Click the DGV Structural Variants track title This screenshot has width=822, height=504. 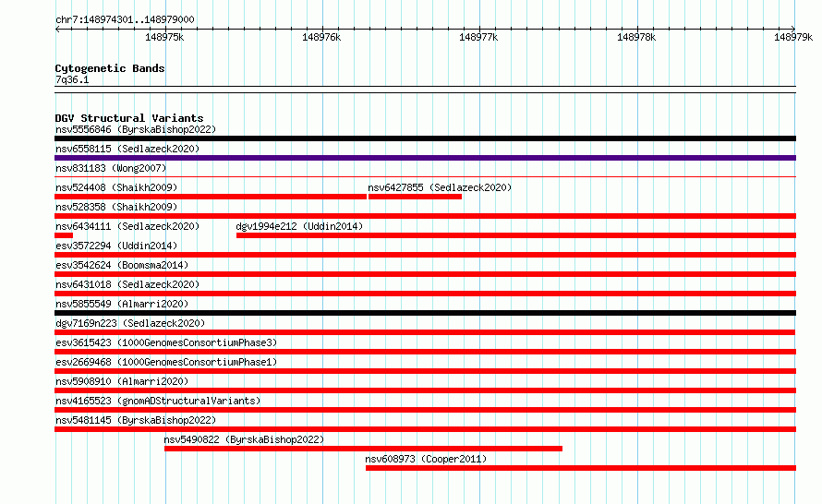tap(129, 118)
